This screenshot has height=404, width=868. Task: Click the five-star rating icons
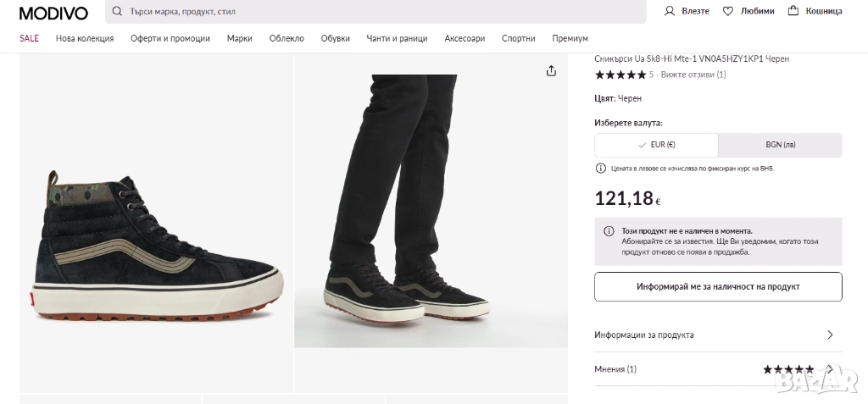point(620,75)
